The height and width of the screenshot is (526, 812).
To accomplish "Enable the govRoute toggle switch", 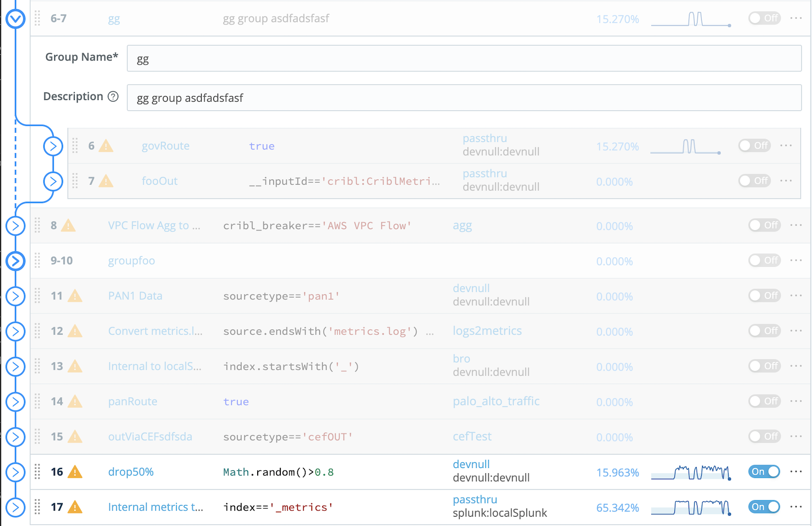I will (x=754, y=146).
